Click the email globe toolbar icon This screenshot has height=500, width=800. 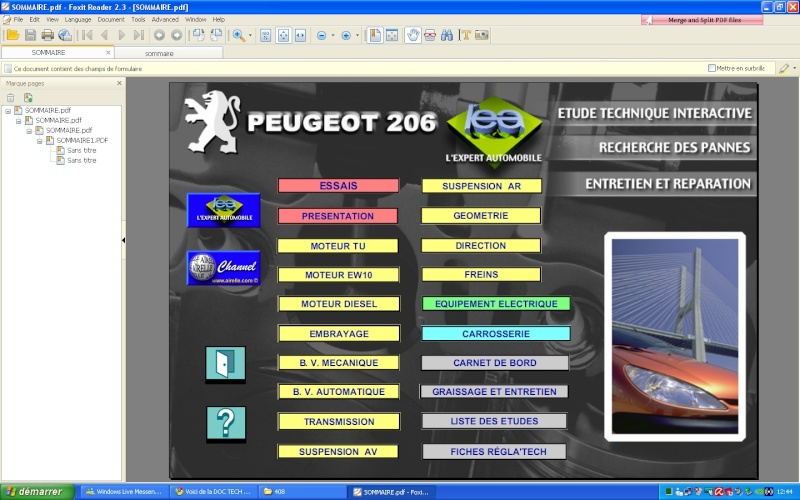65,35
